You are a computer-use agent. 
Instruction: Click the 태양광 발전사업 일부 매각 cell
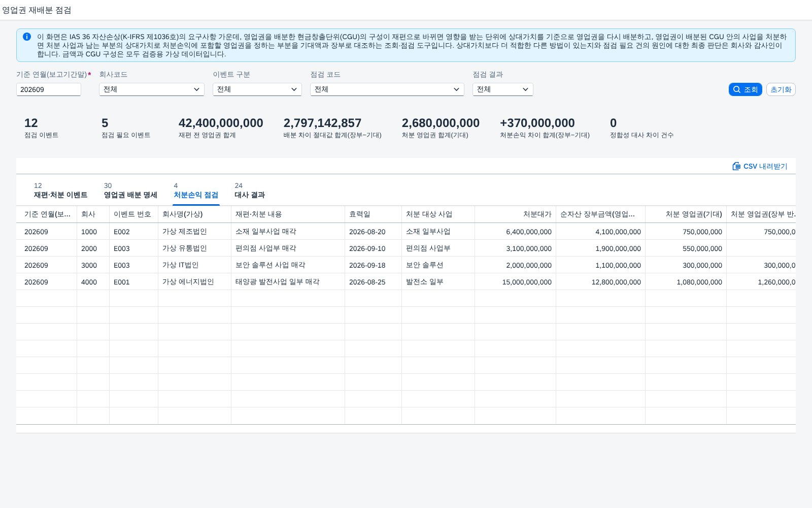tap(288, 282)
